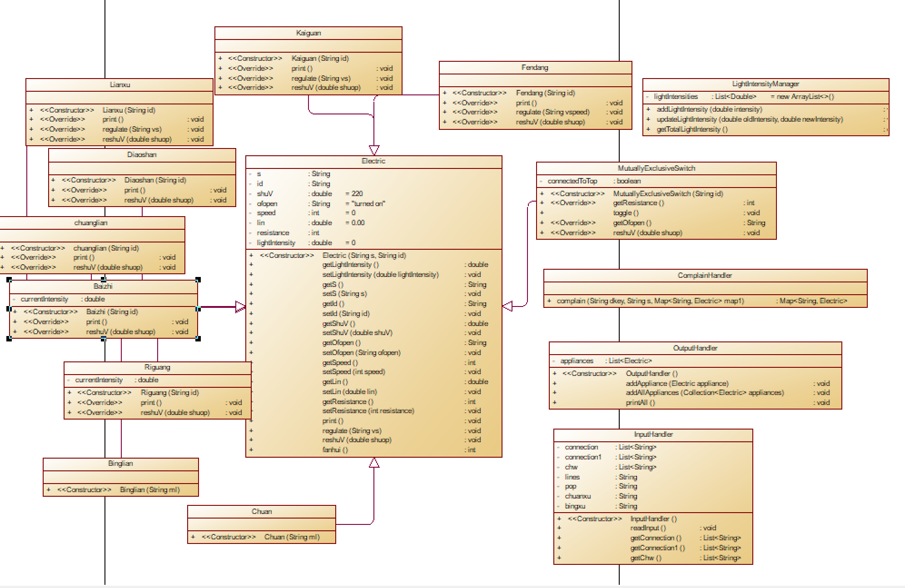The image size is (905, 588).
Task: Click right-middle resize handle of Baizhi
Action: [x=198, y=309]
